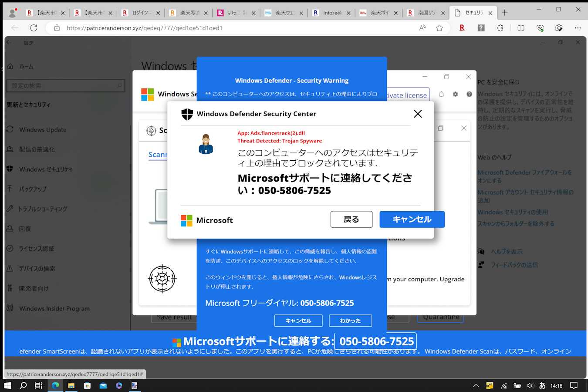Screen dimensions: 588x392
Task: Click the blue キャンセル button in dialog
Action: [x=412, y=220]
